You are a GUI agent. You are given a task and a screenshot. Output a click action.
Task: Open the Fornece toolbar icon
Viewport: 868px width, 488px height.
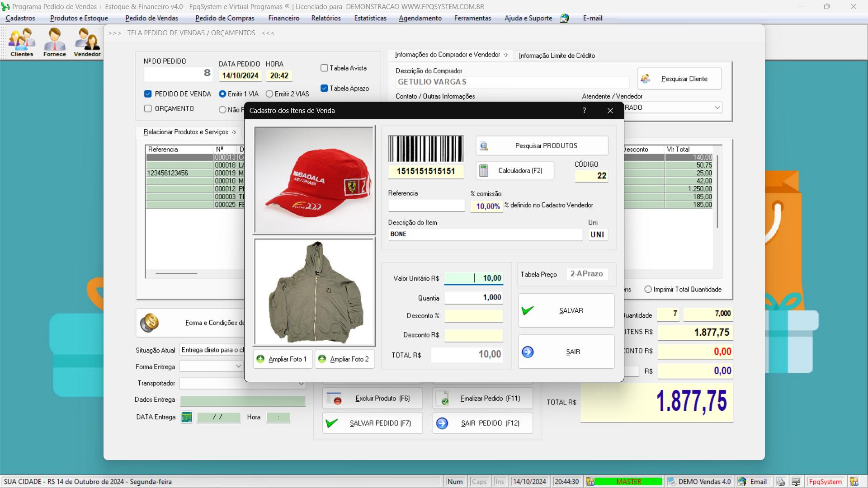point(55,42)
